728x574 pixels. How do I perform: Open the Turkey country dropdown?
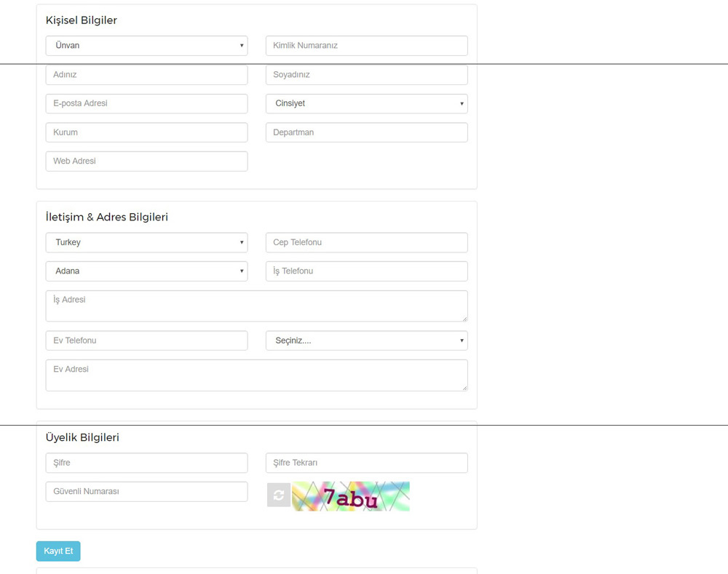(x=146, y=242)
